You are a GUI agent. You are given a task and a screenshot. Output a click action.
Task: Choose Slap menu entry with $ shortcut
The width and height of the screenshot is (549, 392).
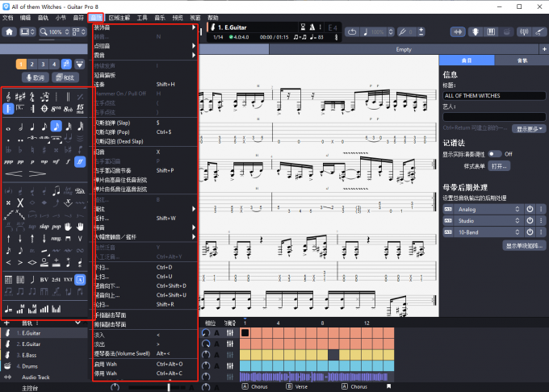click(x=145, y=123)
